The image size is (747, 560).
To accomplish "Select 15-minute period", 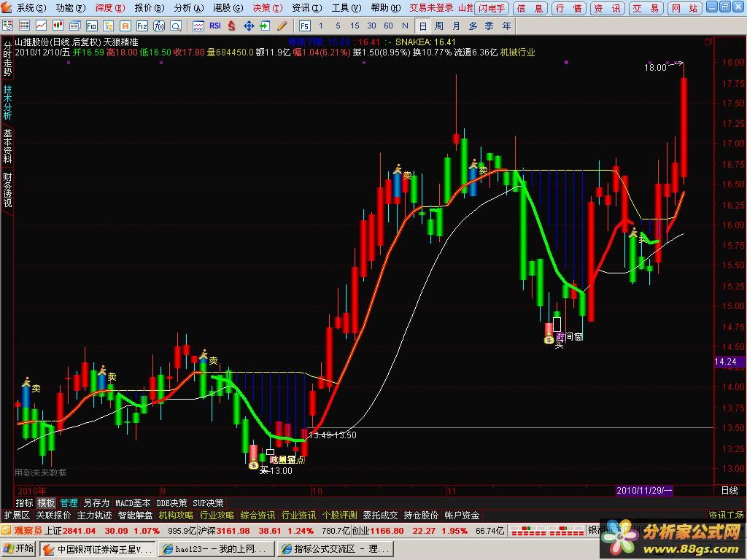I will click(x=355, y=26).
